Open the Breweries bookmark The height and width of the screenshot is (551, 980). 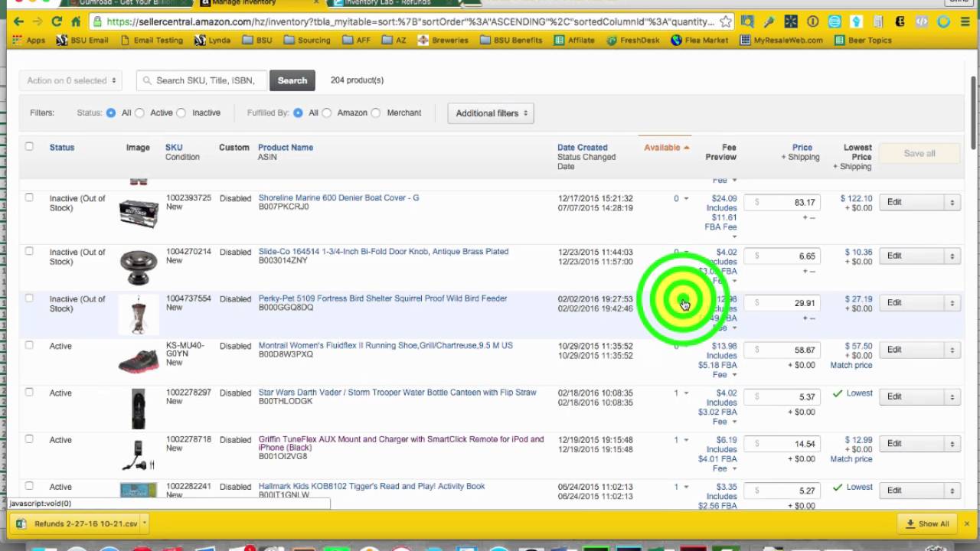pyautogui.click(x=443, y=40)
